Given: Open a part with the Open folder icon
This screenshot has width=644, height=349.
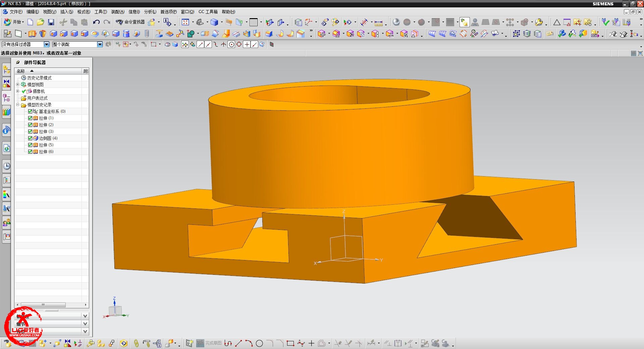Looking at the screenshot, I should [x=40, y=22].
